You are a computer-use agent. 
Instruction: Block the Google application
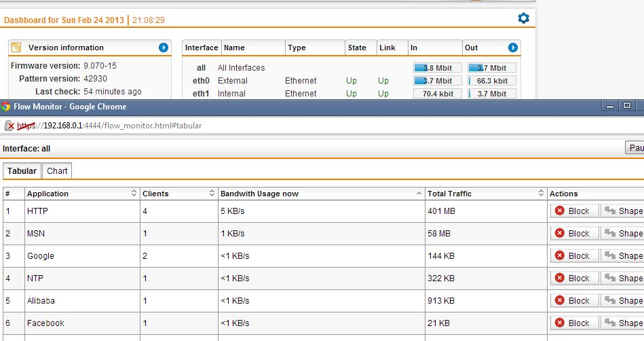pos(574,256)
